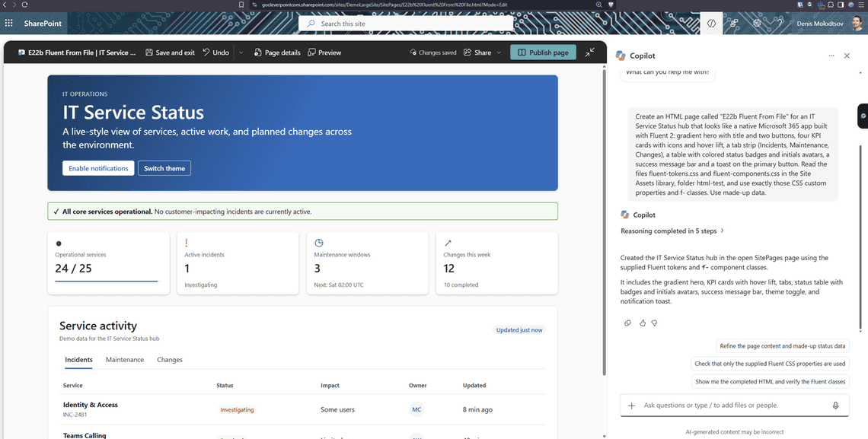The width and height of the screenshot is (868, 439).
Task: Click the browser zoom magnifier icon
Action: coord(598,5)
